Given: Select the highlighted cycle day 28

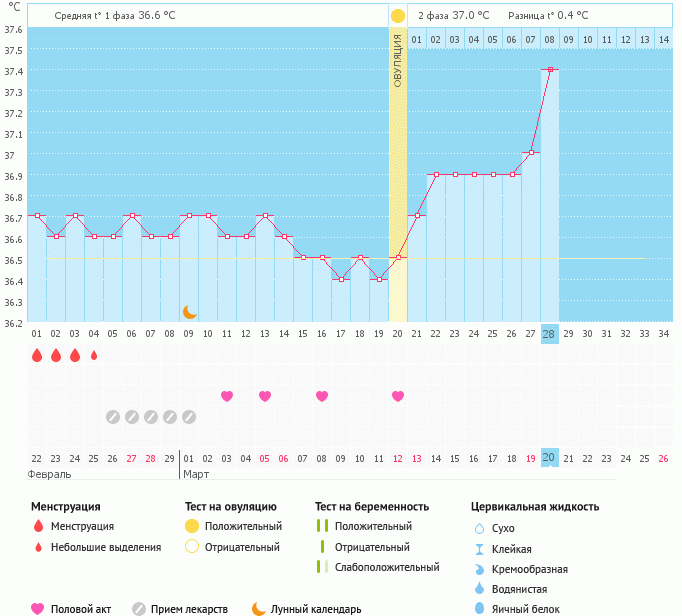Looking at the screenshot, I should click(549, 333).
